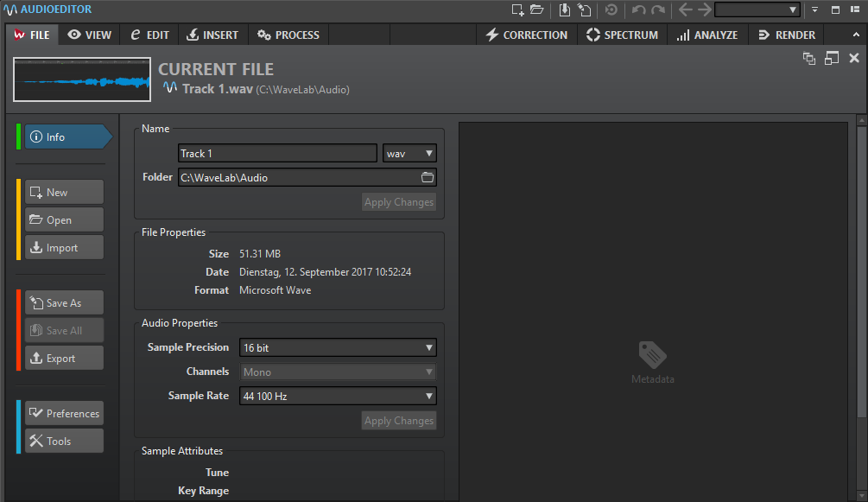Click the Track 1 waveform thumbnail

pos(82,79)
